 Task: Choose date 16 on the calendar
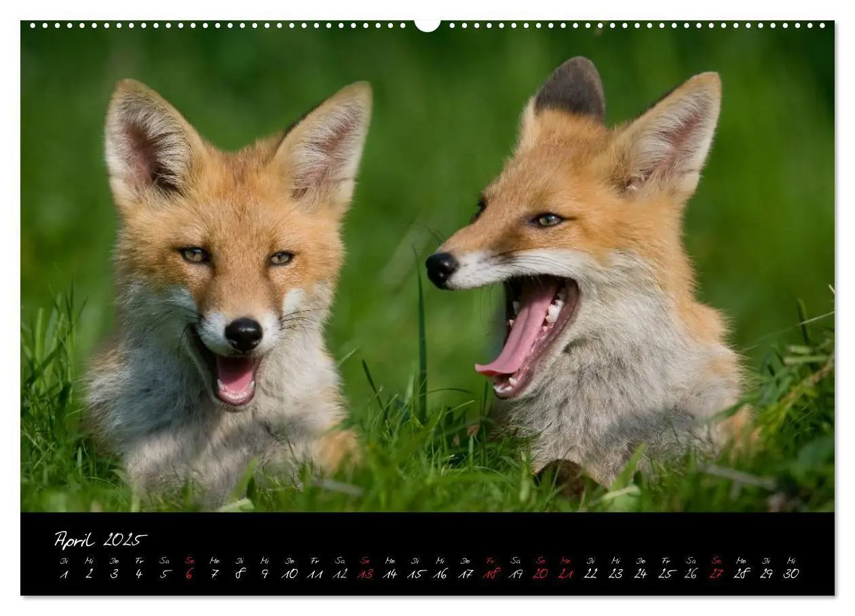coord(440,574)
